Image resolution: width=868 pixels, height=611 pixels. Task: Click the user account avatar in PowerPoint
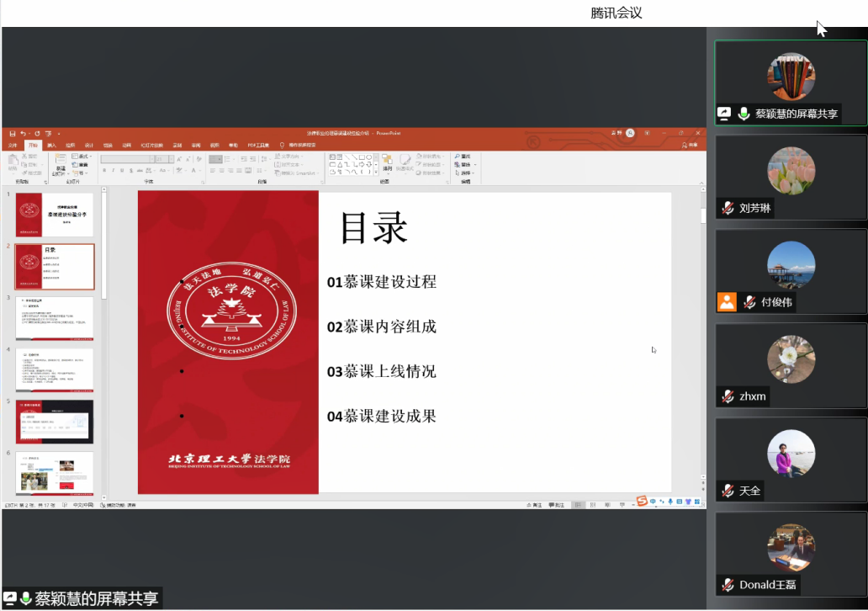[x=630, y=133]
